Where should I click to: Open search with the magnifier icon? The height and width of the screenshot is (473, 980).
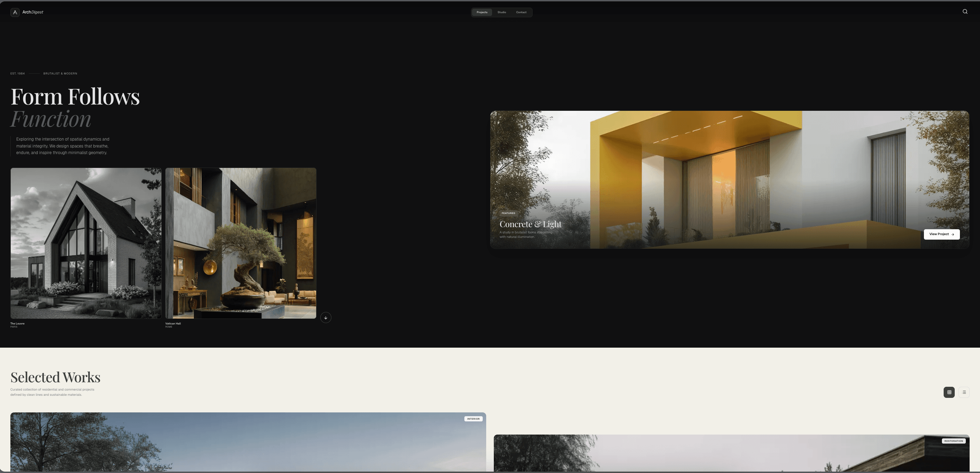click(965, 12)
